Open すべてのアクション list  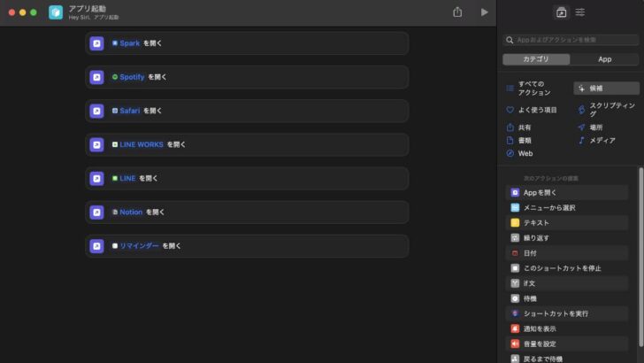(529, 88)
